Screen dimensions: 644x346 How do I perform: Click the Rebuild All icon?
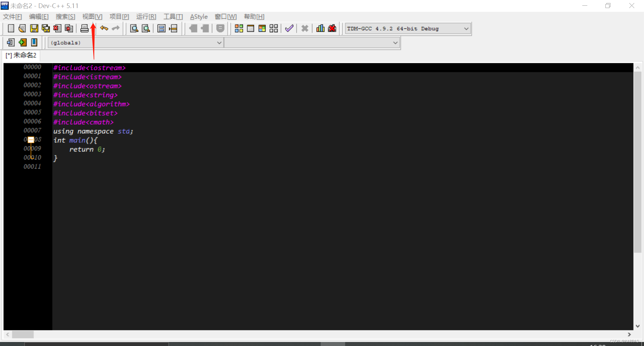point(274,28)
